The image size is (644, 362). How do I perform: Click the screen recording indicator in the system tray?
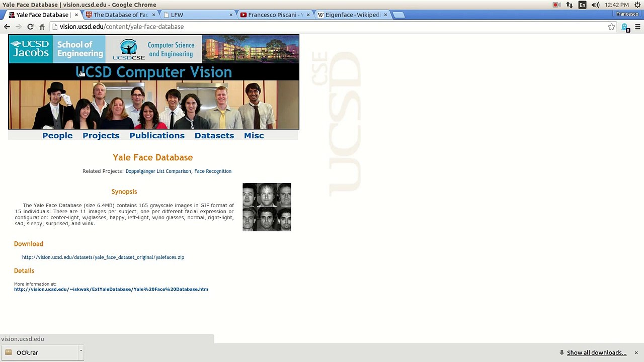[x=556, y=5]
